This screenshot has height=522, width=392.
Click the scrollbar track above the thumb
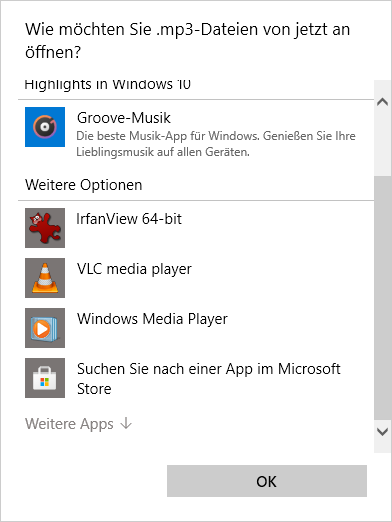click(x=382, y=143)
